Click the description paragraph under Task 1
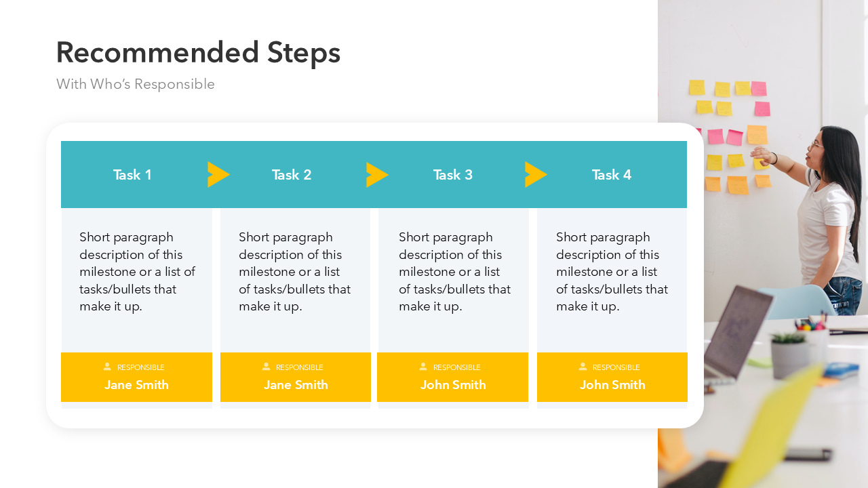The width and height of the screenshot is (868, 488). pyautogui.click(x=137, y=272)
